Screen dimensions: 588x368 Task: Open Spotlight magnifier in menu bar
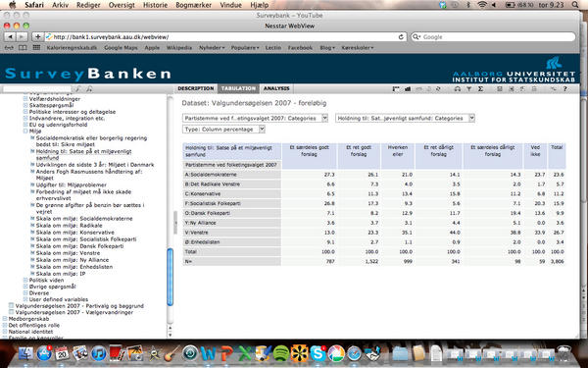point(575,5)
